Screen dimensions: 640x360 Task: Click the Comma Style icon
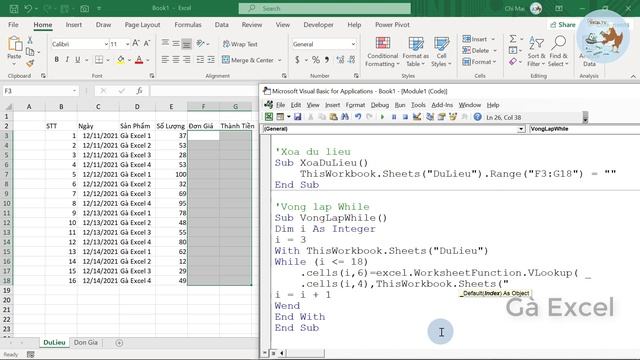point(327,60)
